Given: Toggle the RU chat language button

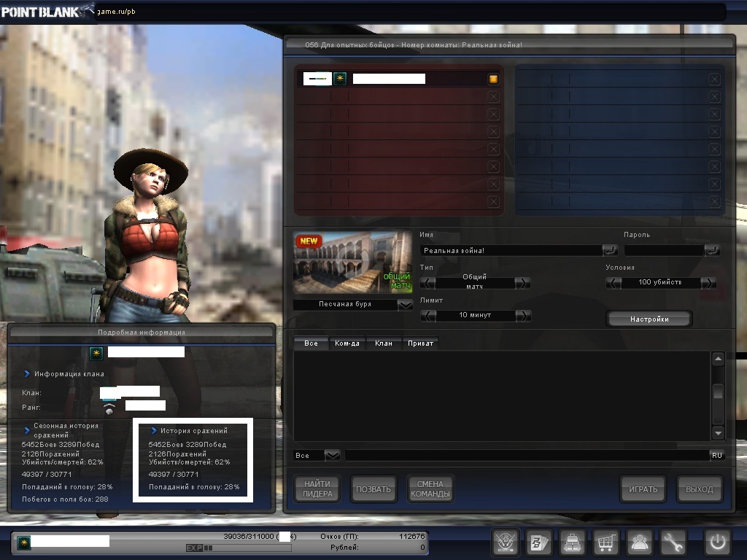Looking at the screenshot, I should coord(717,455).
